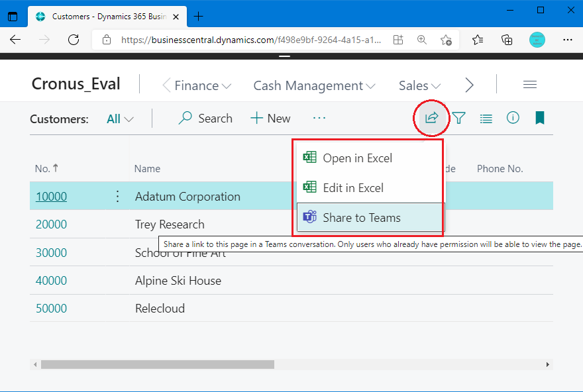Screen dimensions: 583x392
Task: Open the FactBox information icon
Action: 513,118
